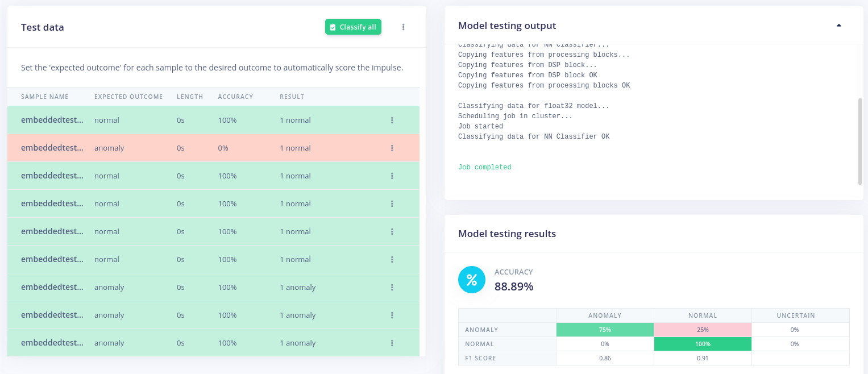The image size is (868, 374).
Task: Click the pink 25% confusion matrix cell
Action: (703, 330)
